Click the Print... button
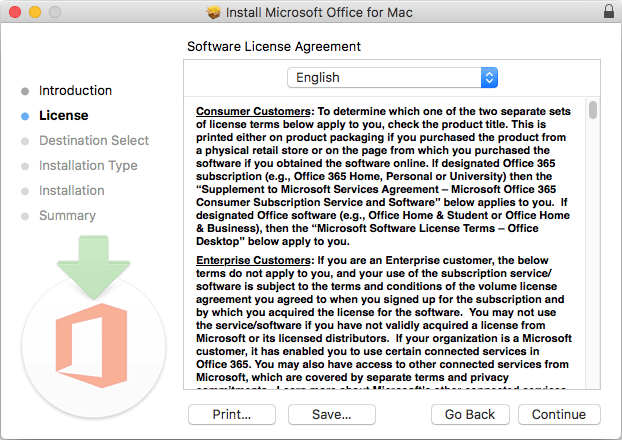622x440 pixels. (232, 415)
